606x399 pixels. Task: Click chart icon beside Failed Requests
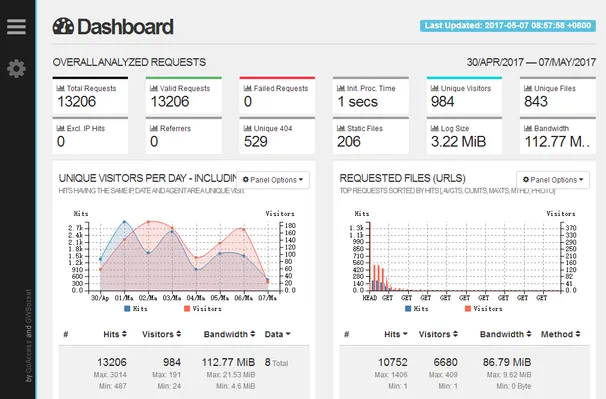tap(247, 88)
